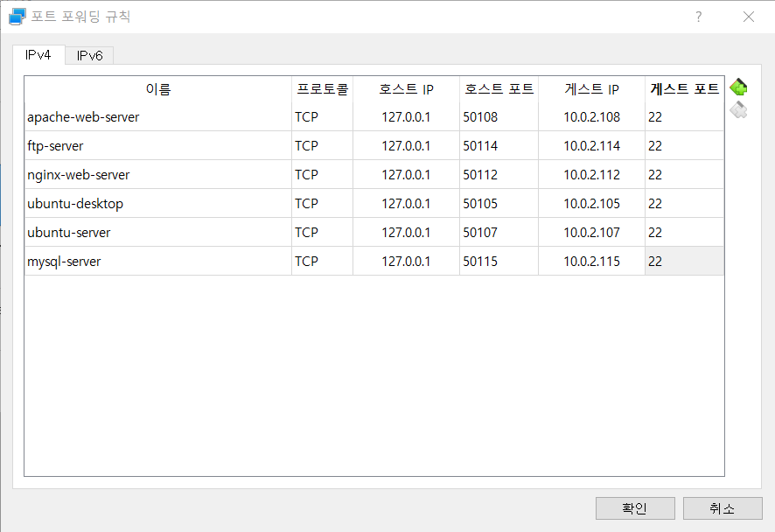Click TCP protocol cell for apache-web-server
Screen dimensions: 775x532
[322, 116]
